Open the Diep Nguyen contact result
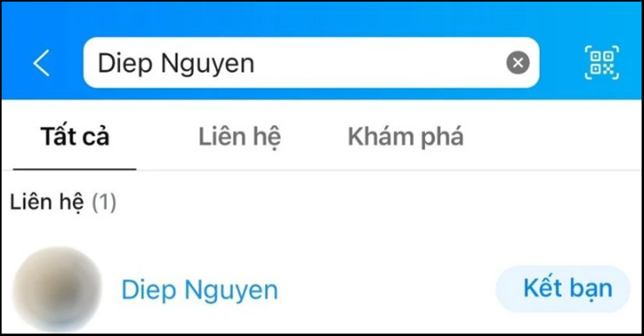Screen dimensions: 644x336 tap(322, 289)
